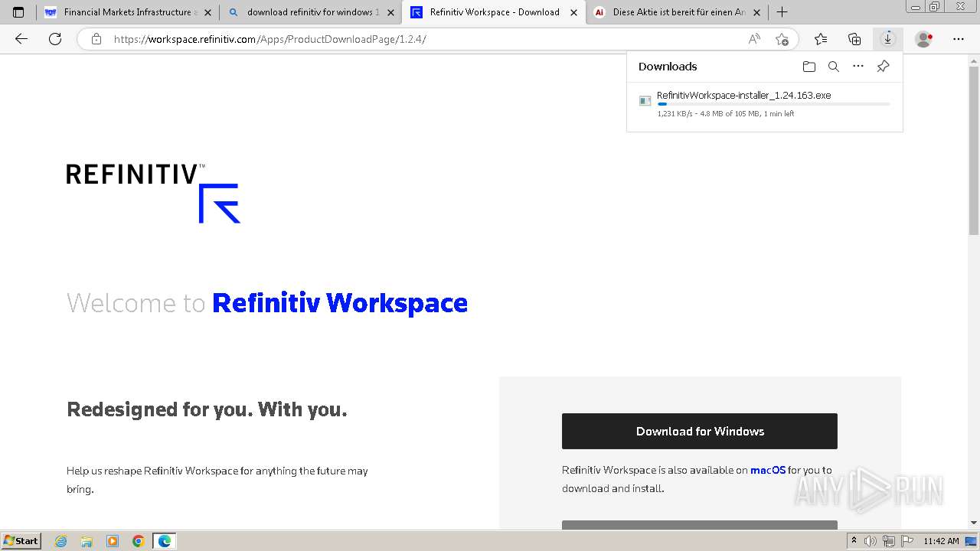Open network tray icon
The image size is (980, 551).
(888, 541)
